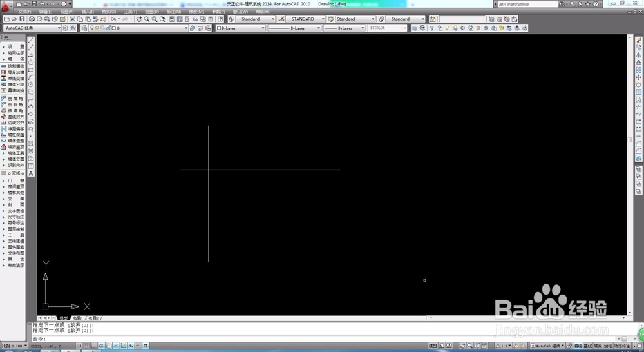Click the Zoom Realtime magnifier icon
This screenshot has height=352, width=644.
(x=147, y=19)
